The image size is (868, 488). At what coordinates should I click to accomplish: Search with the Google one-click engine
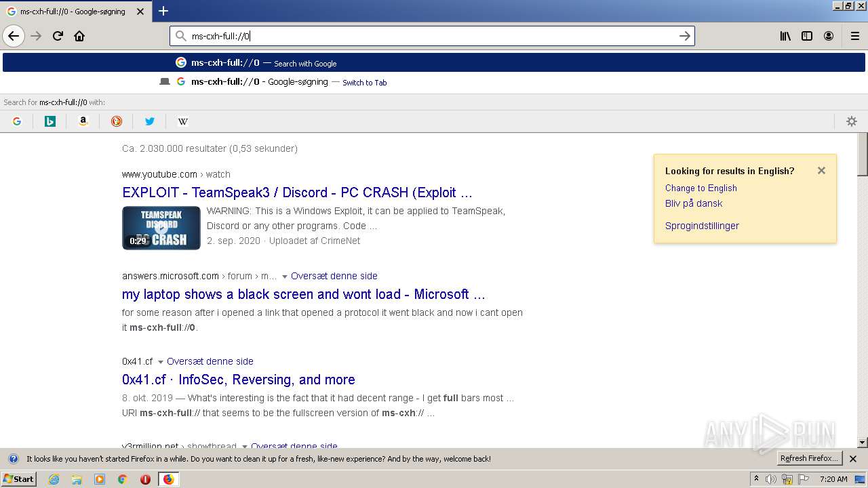[17, 121]
